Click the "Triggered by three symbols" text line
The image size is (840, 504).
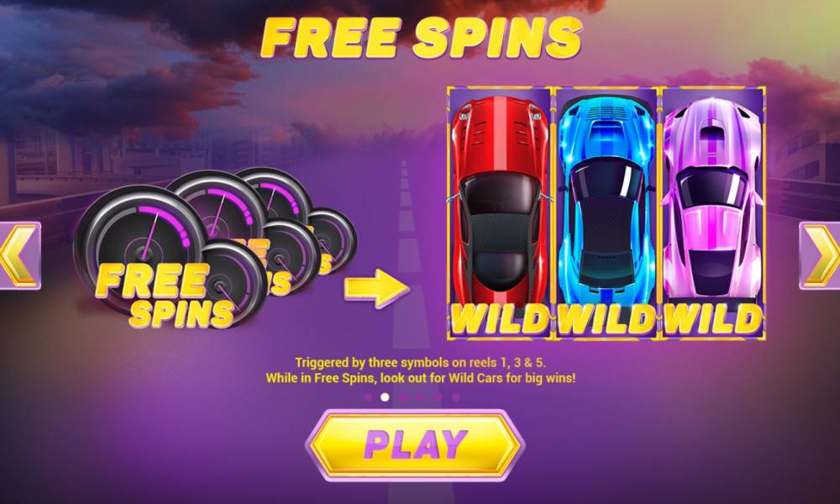coord(421,363)
